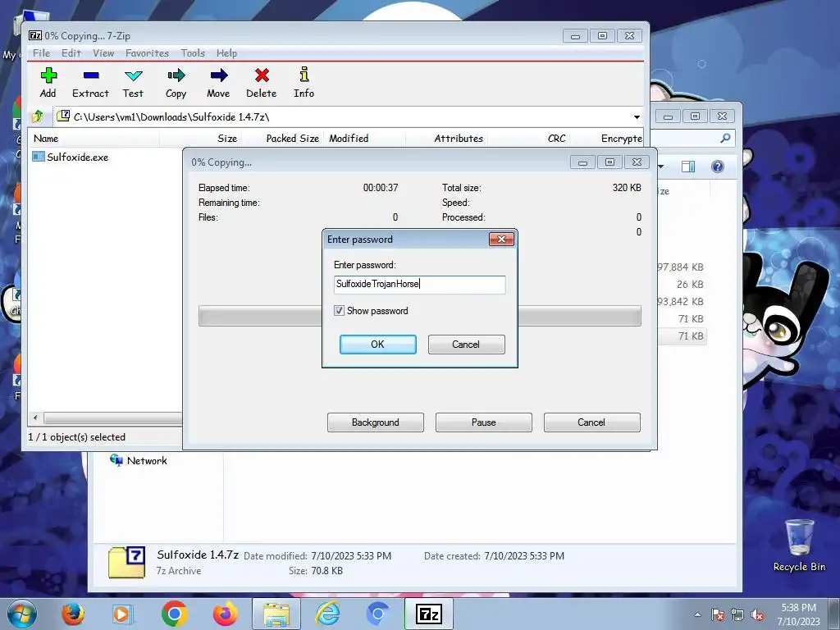Sort by Modified column header
Viewport: 840px width, 630px height.
click(x=365, y=138)
